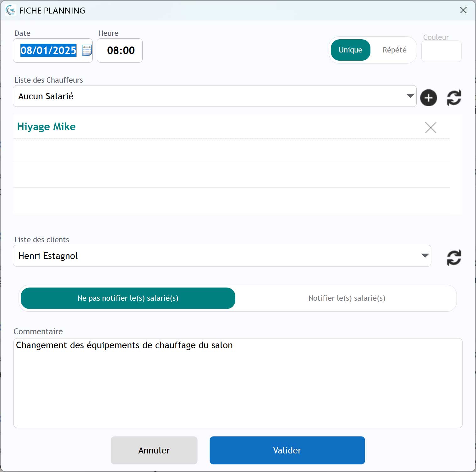Open the Couleur swatch picker

441,51
